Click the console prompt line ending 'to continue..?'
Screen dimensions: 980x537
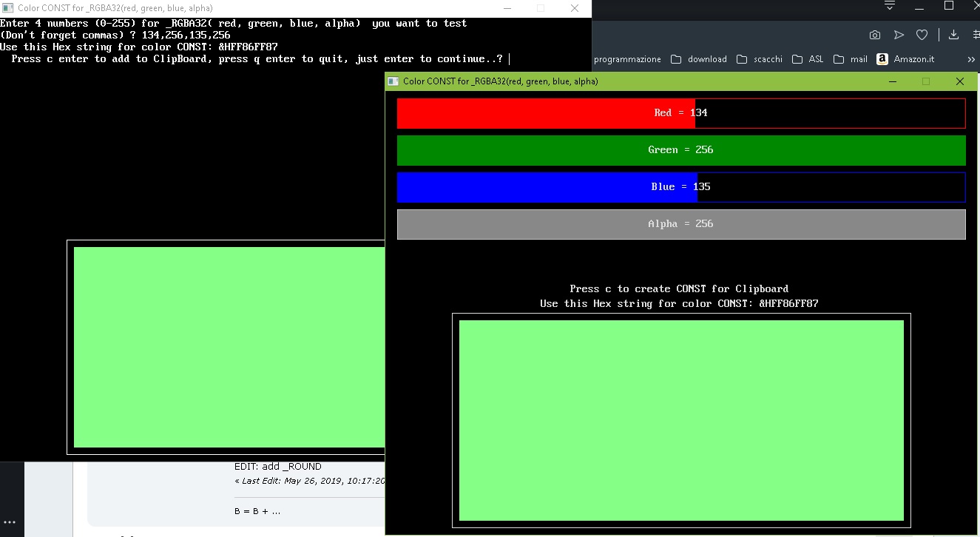pyautogui.click(x=257, y=58)
